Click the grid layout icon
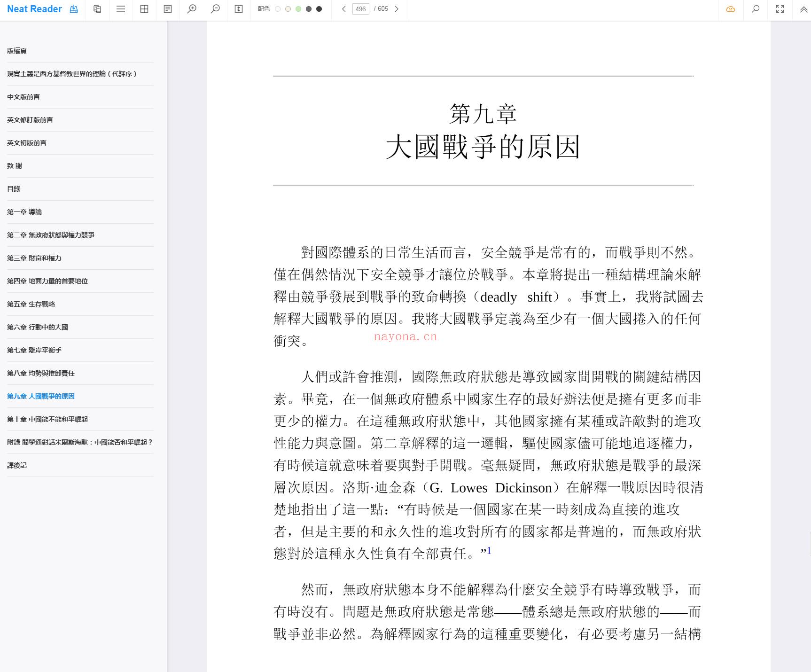The width and height of the screenshot is (811, 672). [144, 9]
